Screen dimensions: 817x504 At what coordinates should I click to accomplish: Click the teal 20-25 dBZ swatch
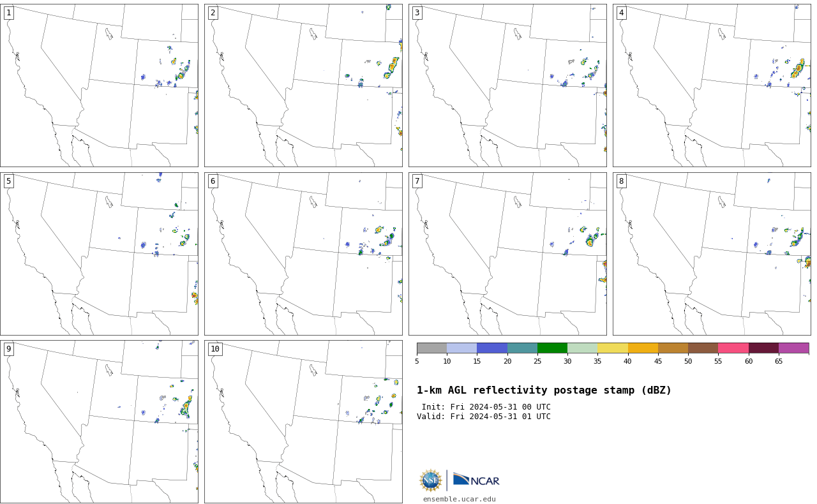pos(522,348)
